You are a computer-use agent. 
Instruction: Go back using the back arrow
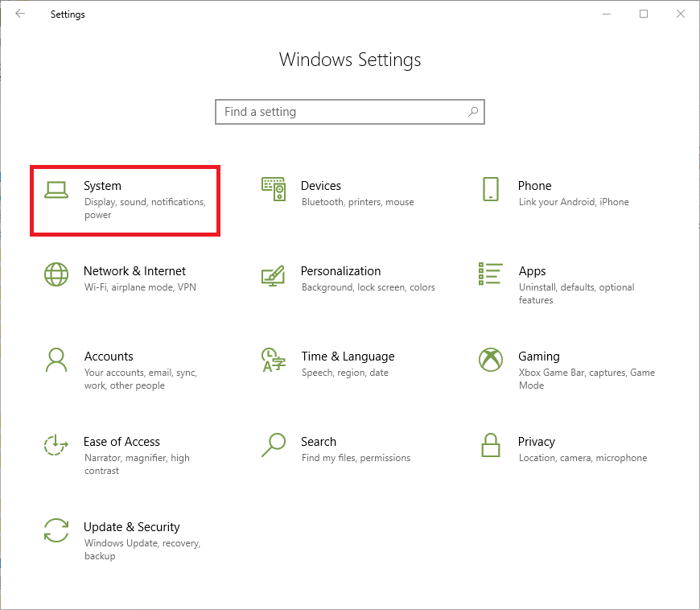(20, 14)
